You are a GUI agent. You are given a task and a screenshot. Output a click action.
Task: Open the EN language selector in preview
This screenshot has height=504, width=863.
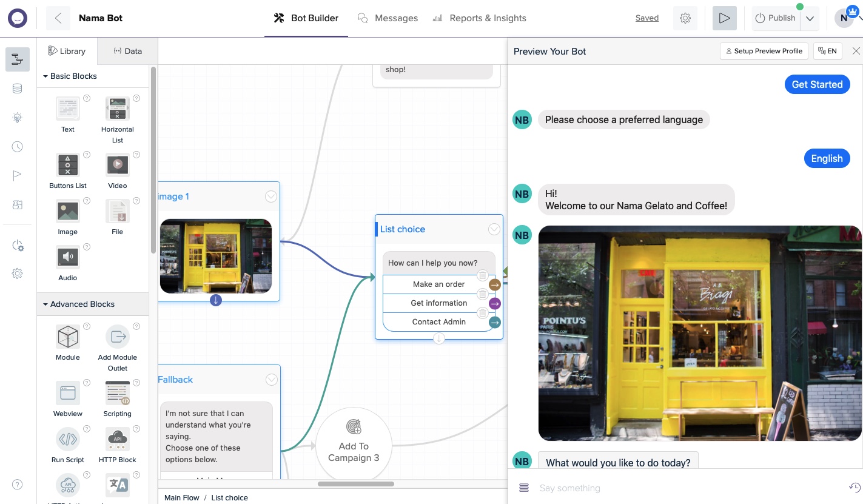coord(827,51)
